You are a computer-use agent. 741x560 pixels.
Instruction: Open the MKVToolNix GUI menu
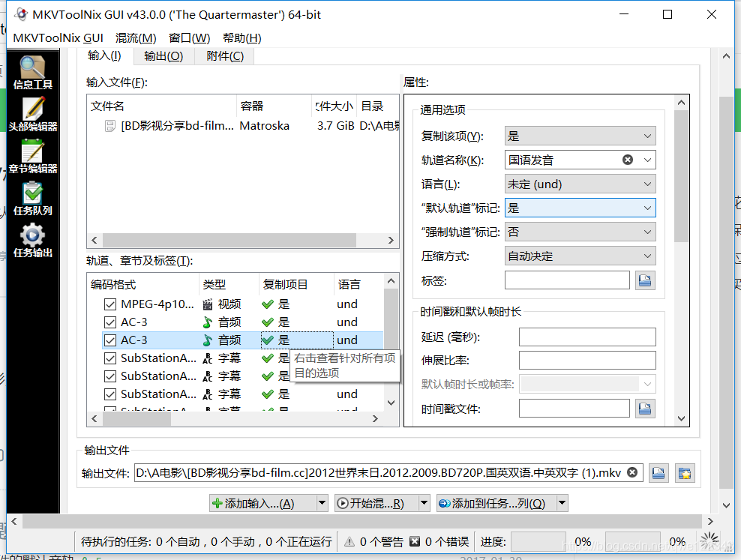click(x=58, y=37)
